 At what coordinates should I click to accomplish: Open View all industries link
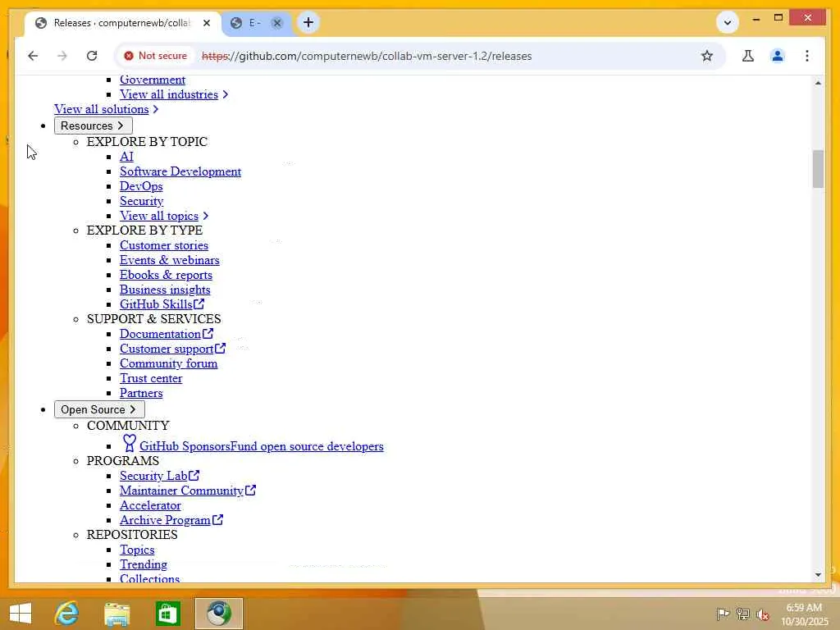click(x=169, y=94)
